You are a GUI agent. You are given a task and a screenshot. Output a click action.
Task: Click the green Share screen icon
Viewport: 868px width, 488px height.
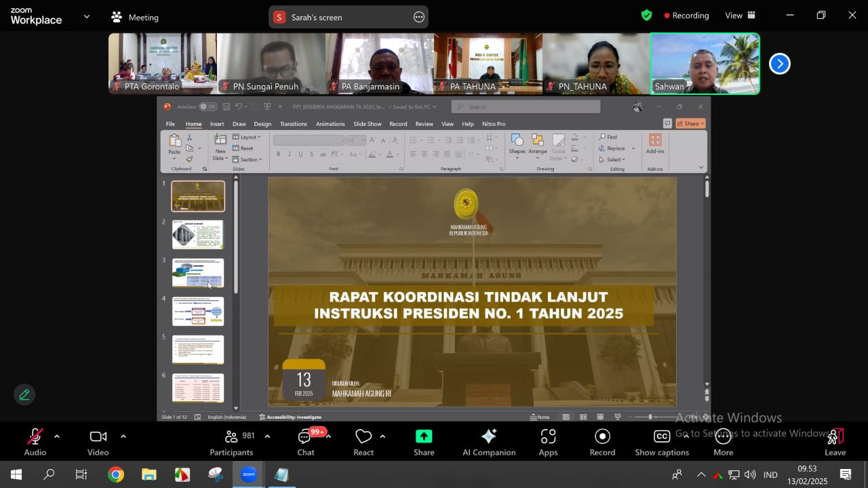point(424,436)
